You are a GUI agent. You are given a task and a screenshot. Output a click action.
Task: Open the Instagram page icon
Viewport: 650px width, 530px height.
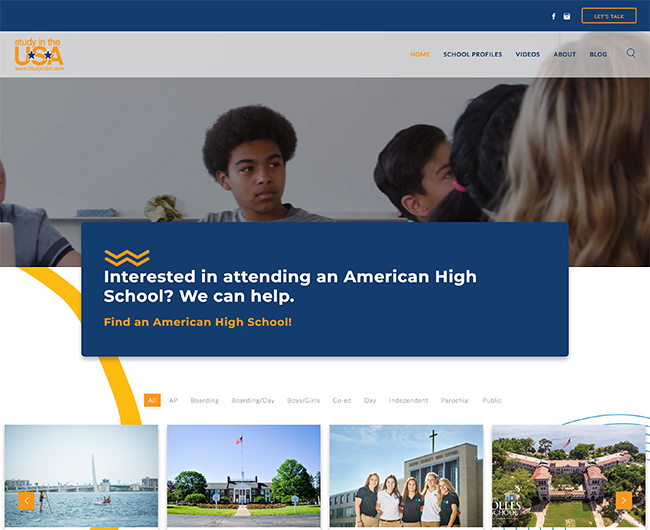click(567, 16)
